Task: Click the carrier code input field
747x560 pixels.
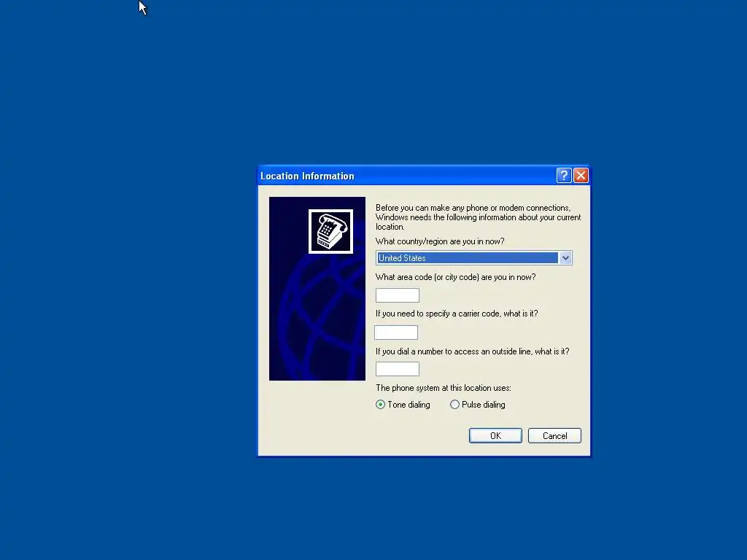Action: [396, 332]
